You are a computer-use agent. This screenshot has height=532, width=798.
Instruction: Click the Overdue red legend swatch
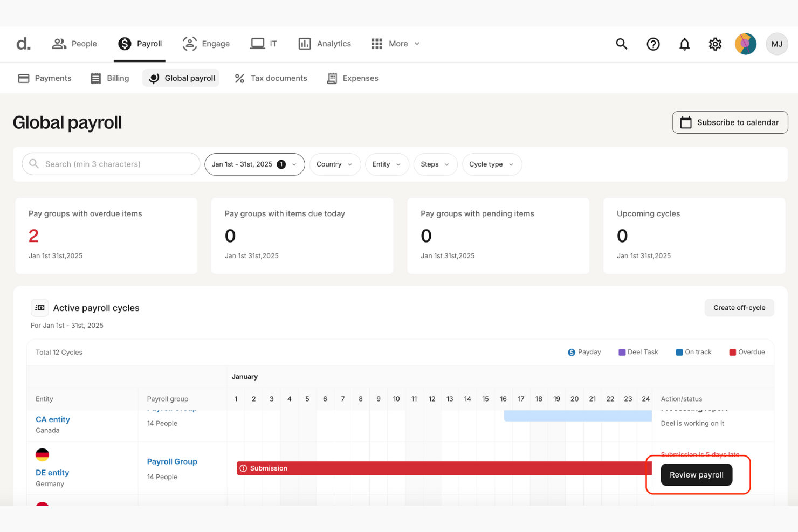point(733,352)
